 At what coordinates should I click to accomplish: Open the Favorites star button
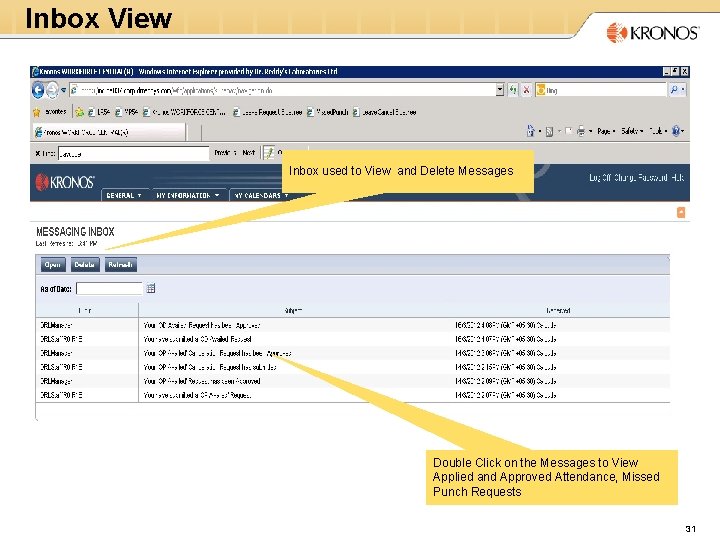50,112
